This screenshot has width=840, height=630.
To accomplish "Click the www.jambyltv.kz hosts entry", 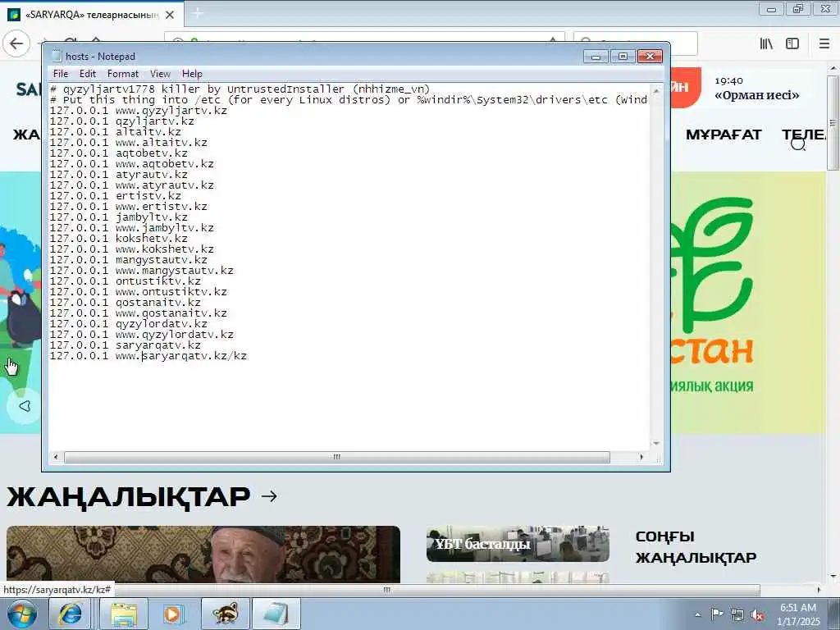I will (x=132, y=228).
